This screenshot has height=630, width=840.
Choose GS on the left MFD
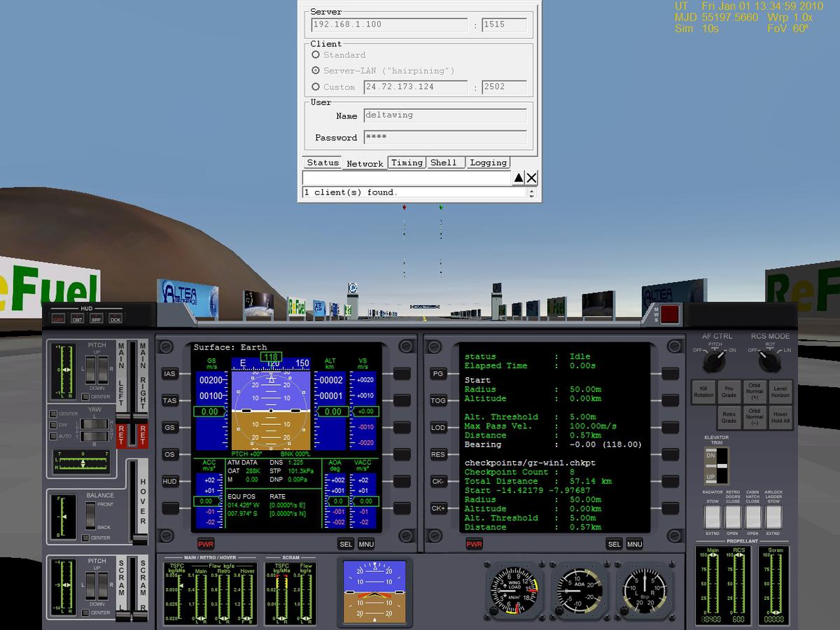pos(170,427)
